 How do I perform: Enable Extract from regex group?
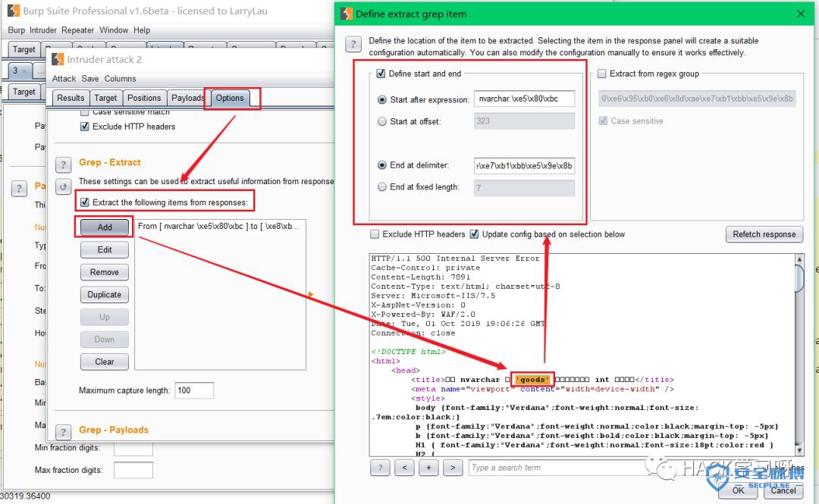point(601,74)
